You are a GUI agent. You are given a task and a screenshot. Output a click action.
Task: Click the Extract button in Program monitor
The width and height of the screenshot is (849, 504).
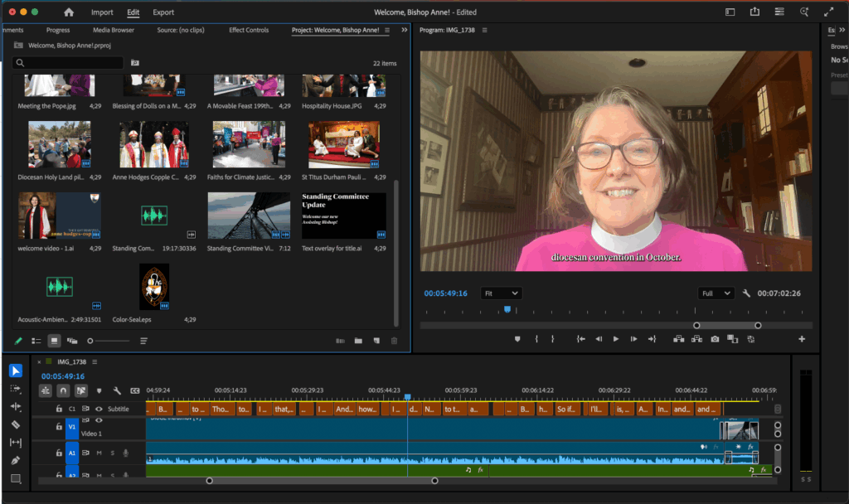pos(696,339)
